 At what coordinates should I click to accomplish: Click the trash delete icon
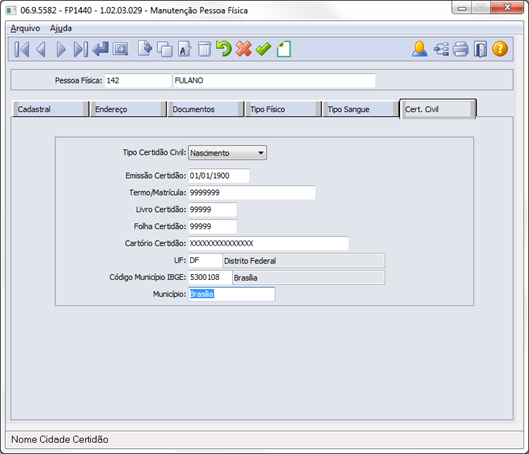click(204, 49)
